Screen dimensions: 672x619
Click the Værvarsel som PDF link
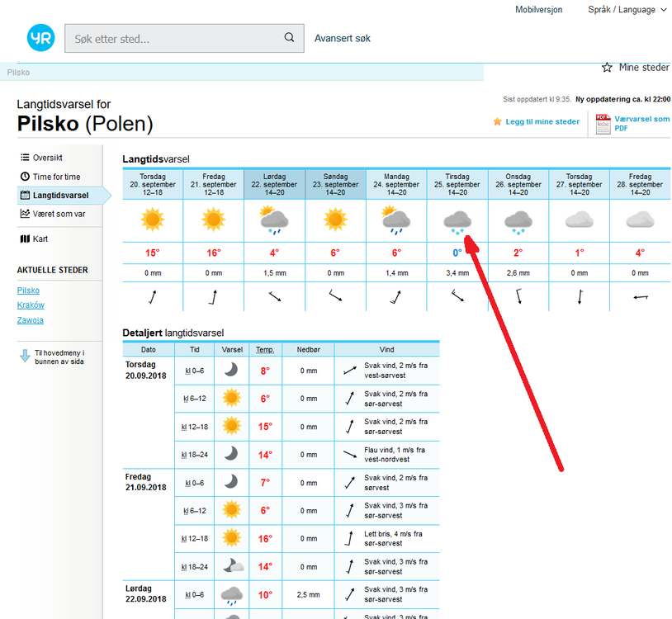(x=642, y=123)
